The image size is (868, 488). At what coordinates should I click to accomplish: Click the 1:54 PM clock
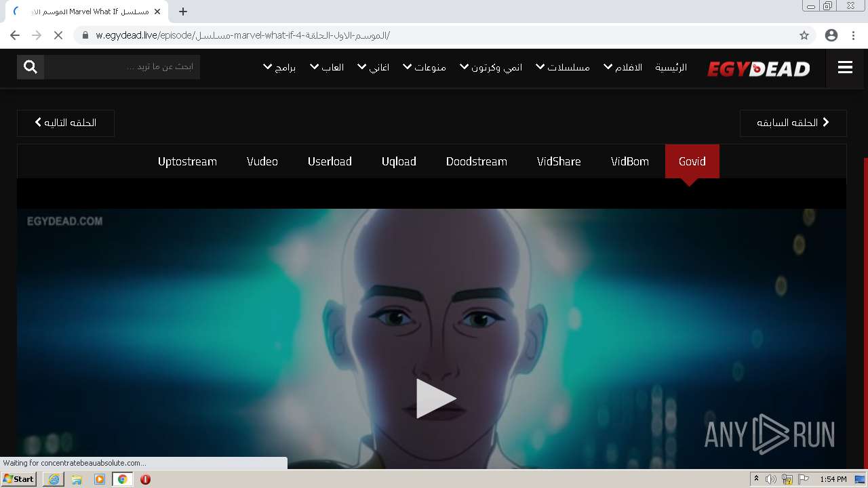point(833,479)
